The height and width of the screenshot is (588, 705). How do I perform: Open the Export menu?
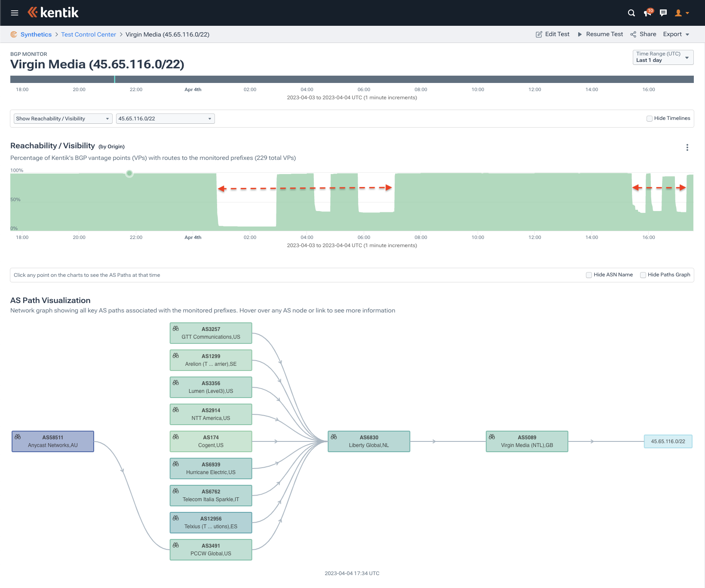tap(676, 34)
